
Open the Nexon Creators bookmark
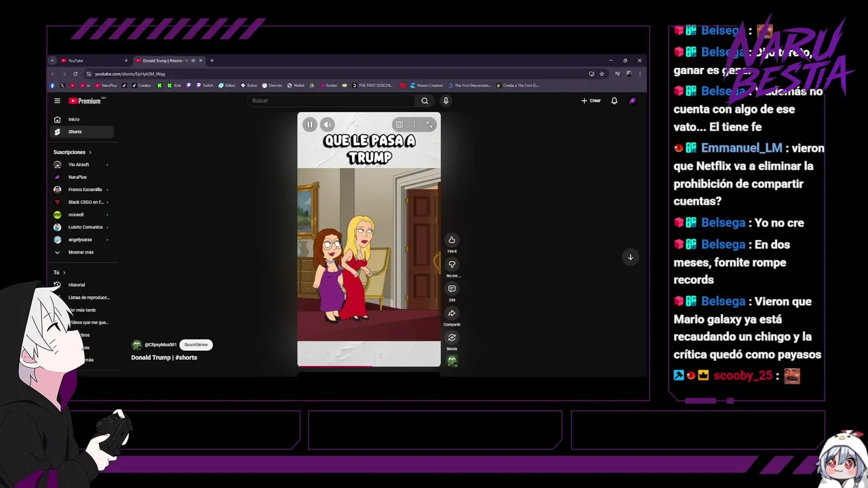click(x=427, y=85)
